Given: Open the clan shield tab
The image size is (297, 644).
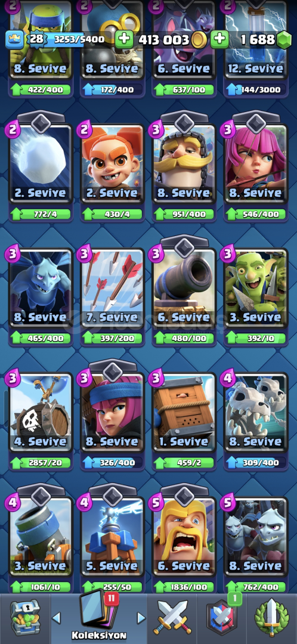Looking at the screenshot, I should (x=222, y=617).
